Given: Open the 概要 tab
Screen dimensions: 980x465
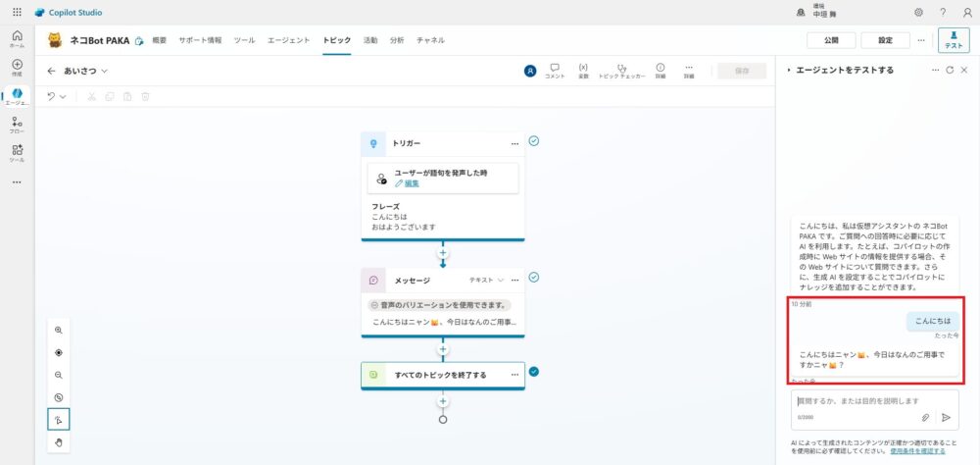Looking at the screenshot, I should [160, 40].
